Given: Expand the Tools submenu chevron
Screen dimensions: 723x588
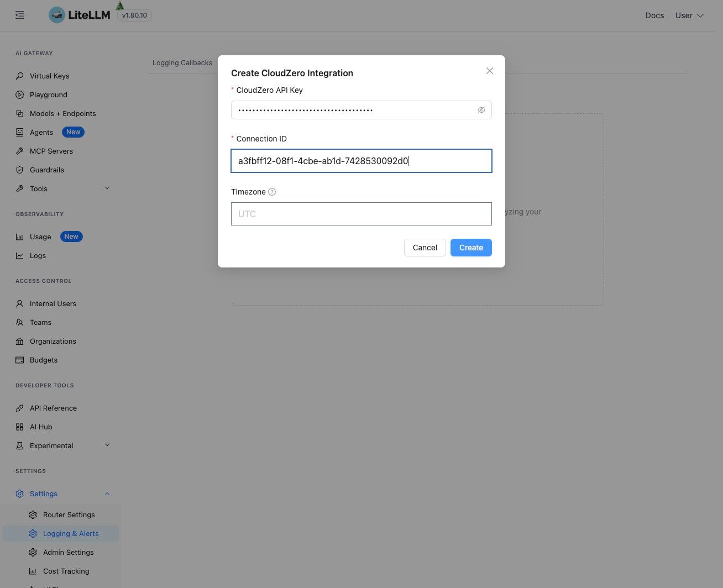Looking at the screenshot, I should click(x=107, y=188).
